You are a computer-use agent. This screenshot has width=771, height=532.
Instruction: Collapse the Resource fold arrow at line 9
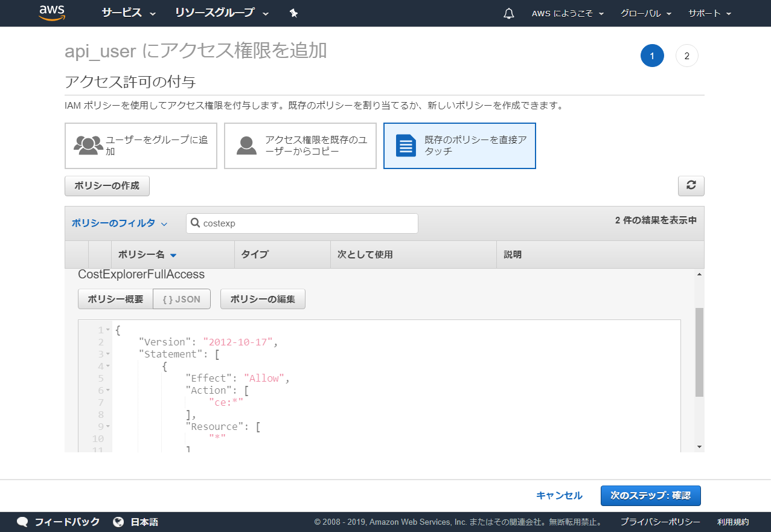pos(108,427)
